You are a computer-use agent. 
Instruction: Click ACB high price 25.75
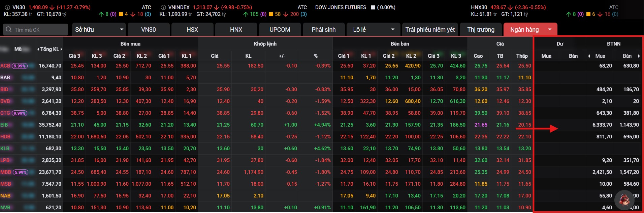point(481,66)
